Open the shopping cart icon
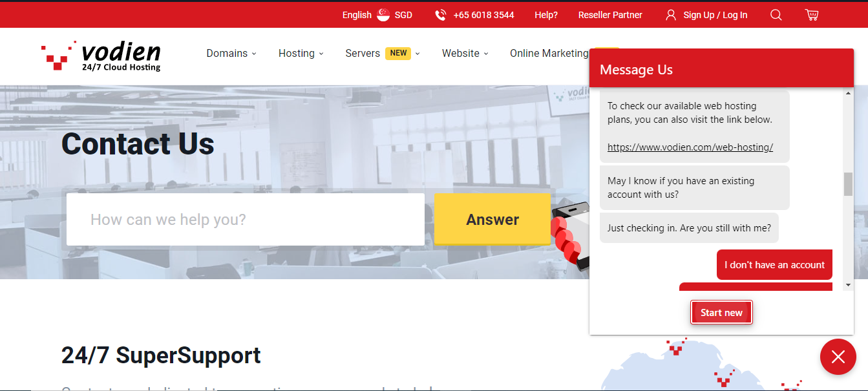The height and width of the screenshot is (391, 868). click(812, 15)
